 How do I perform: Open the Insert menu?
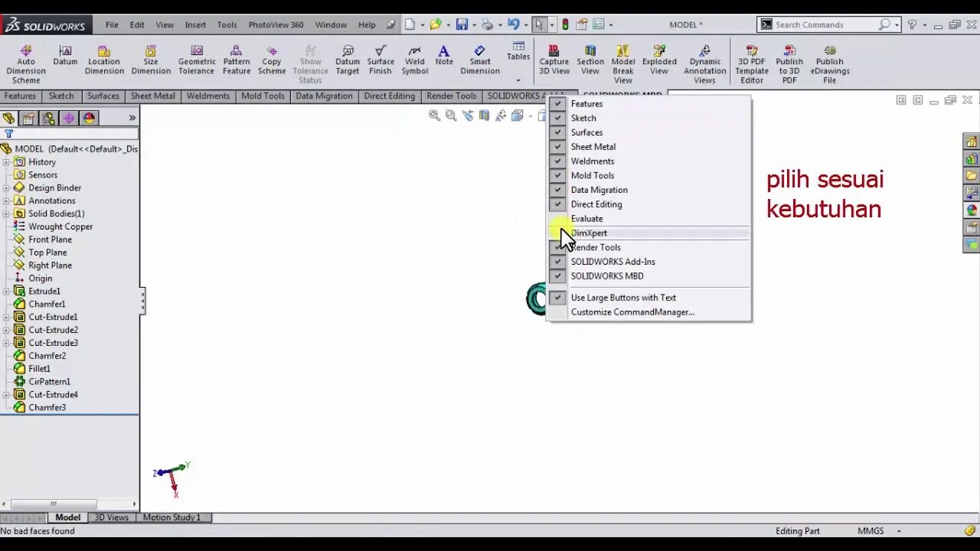click(x=195, y=24)
